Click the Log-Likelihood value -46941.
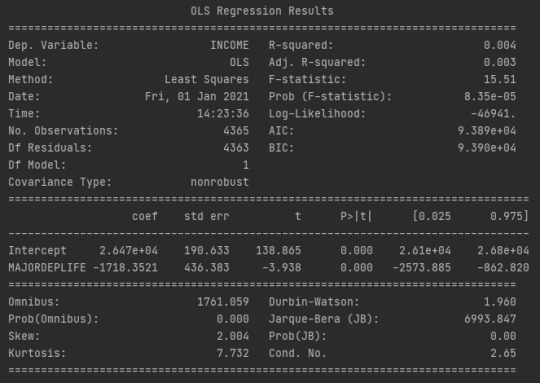Viewport: 540px width, 383px height. pos(493,114)
